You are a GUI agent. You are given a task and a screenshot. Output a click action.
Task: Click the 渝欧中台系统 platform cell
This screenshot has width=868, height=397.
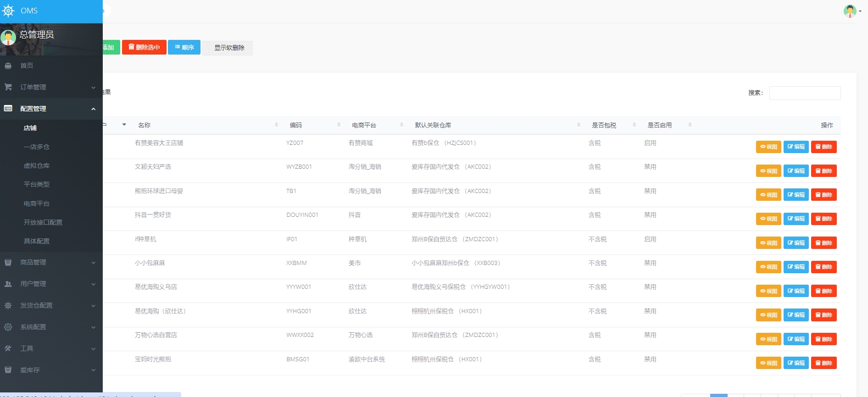[367, 359]
